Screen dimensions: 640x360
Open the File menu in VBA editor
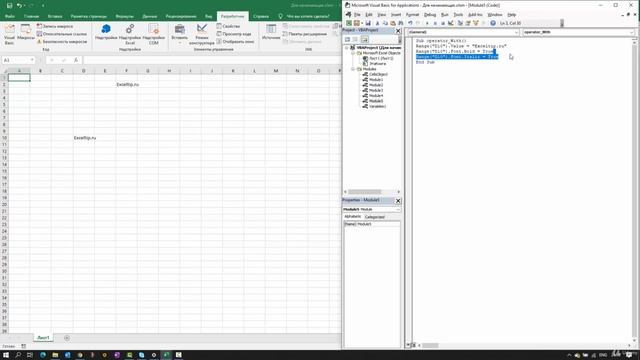tap(357, 15)
